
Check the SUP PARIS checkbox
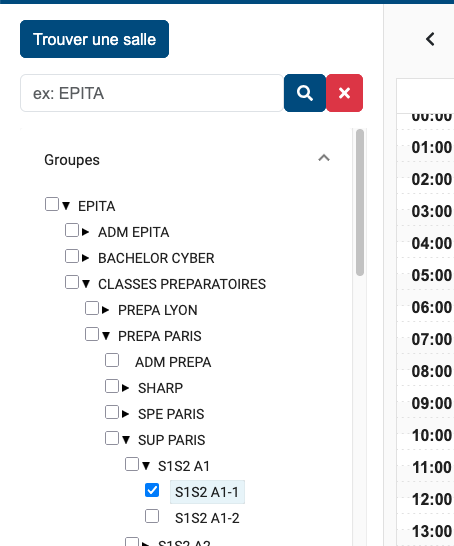[112, 438]
